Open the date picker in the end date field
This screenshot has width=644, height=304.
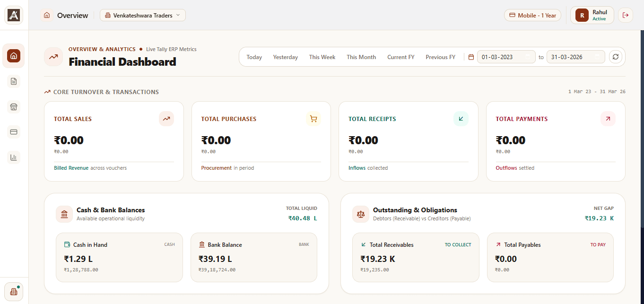coord(598,57)
